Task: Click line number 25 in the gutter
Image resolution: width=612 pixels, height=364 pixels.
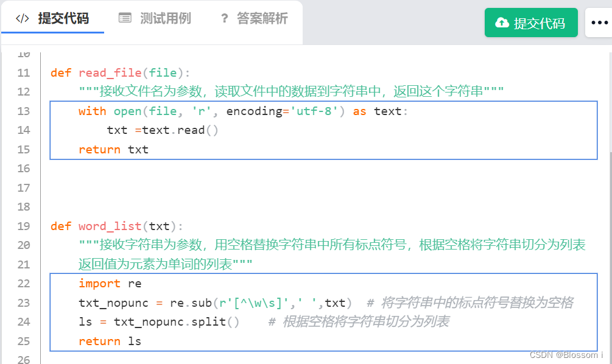Action: 24,341
